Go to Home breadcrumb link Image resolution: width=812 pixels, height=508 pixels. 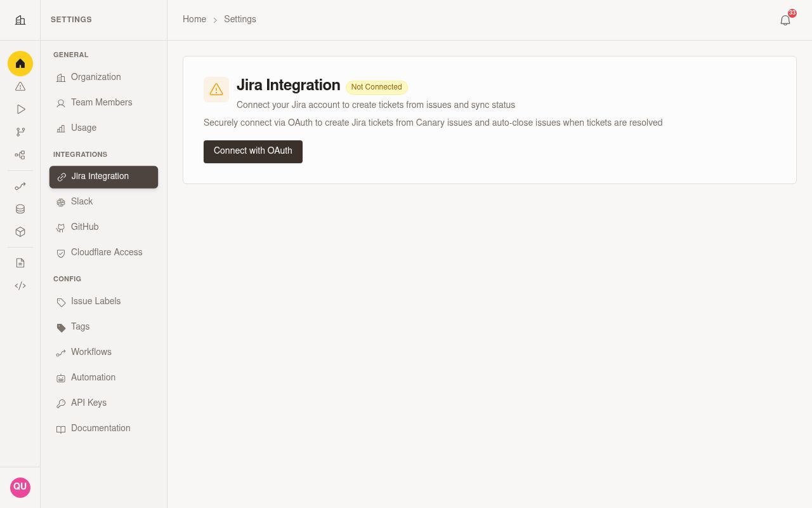tap(194, 20)
